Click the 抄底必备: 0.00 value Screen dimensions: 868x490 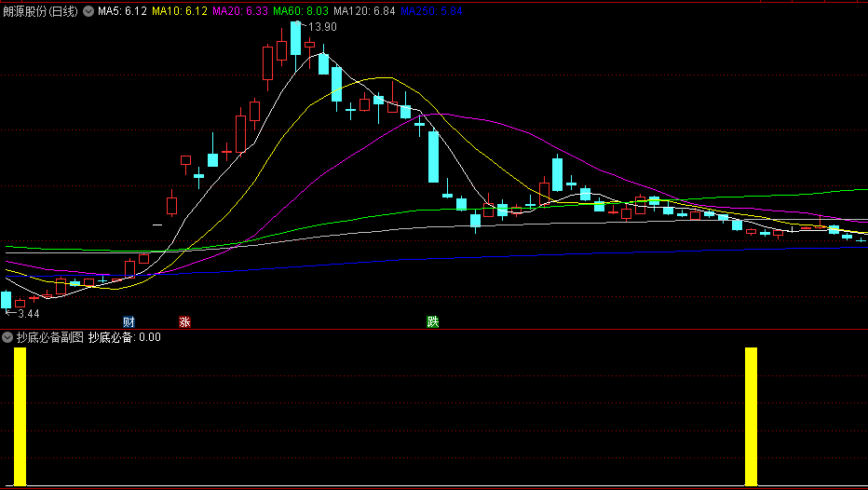pyautogui.click(x=125, y=337)
